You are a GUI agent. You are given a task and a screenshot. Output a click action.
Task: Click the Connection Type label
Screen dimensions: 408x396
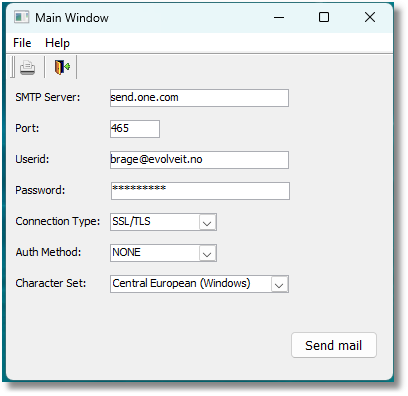coord(58,221)
